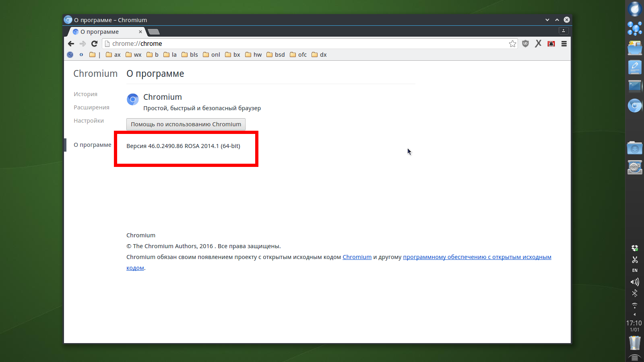
Task: Open the clipboard scissors tray icon
Action: click(635, 260)
